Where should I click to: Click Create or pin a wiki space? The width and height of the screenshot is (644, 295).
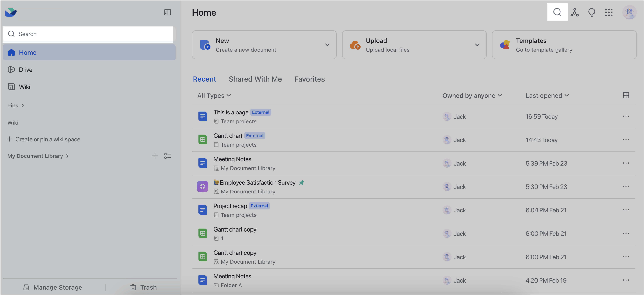point(44,139)
